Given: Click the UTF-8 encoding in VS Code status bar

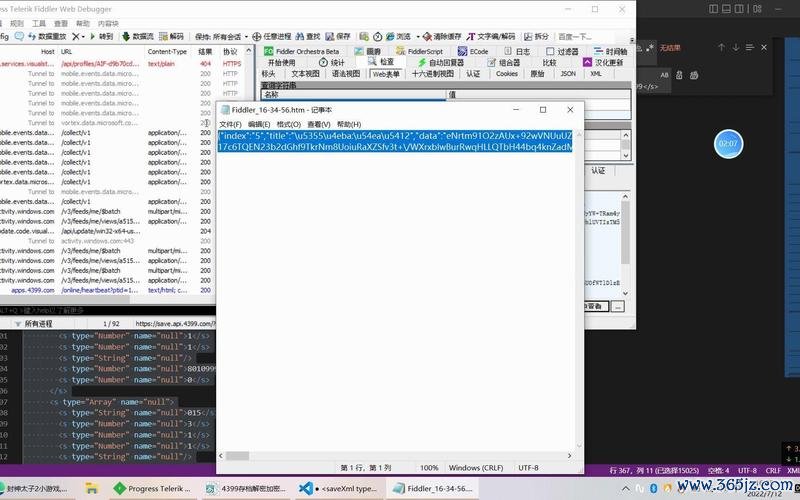Looking at the screenshot, I should click(747, 470).
